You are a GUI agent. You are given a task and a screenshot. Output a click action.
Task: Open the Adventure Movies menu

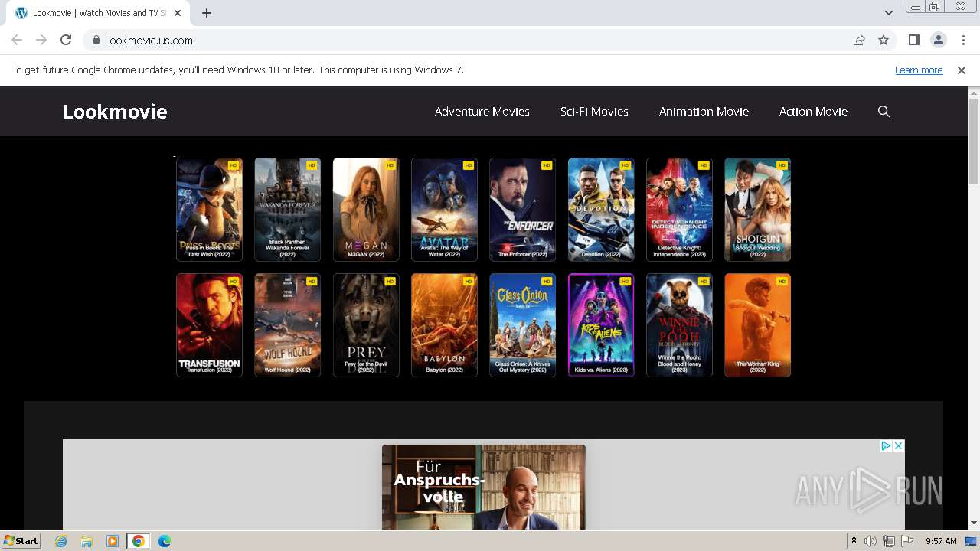tap(482, 112)
